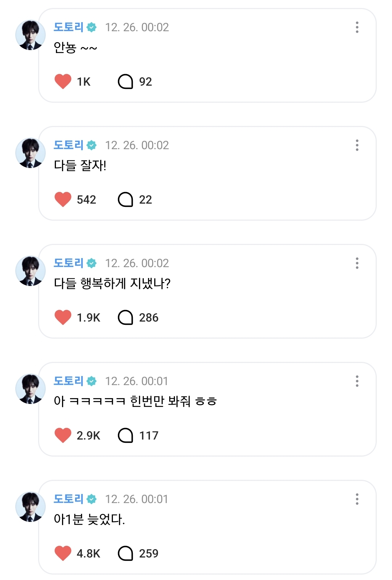The width and height of the screenshot is (392, 580).
Task: Tap the verified badge on third post
Action: 92,263
